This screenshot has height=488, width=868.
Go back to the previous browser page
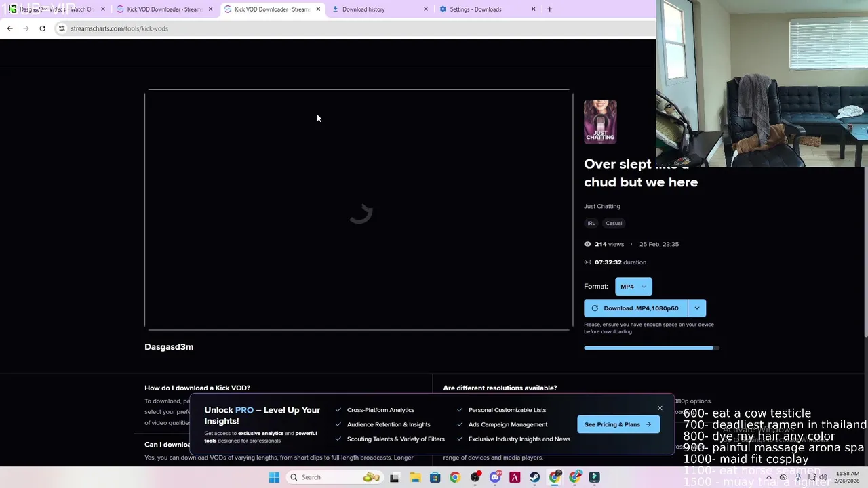9,28
